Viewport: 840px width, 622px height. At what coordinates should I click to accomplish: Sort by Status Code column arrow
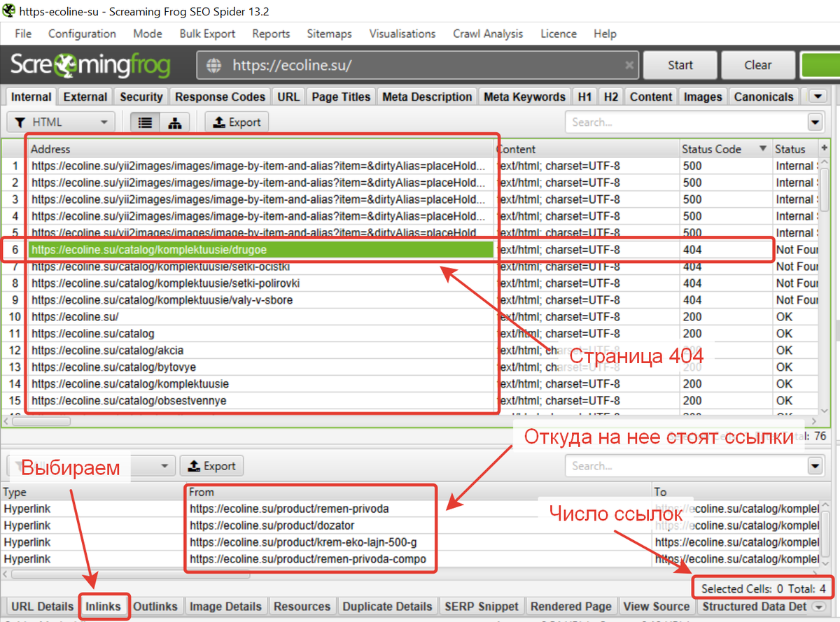[763, 149]
